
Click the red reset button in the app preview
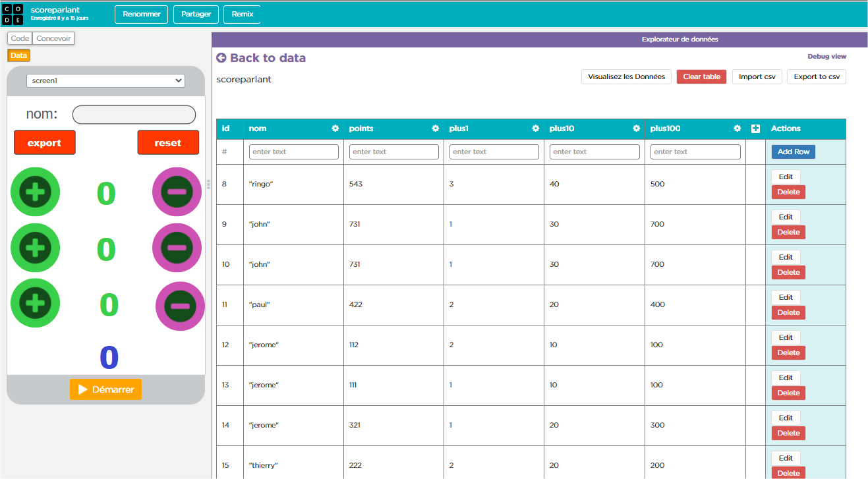pyautogui.click(x=168, y=142)
